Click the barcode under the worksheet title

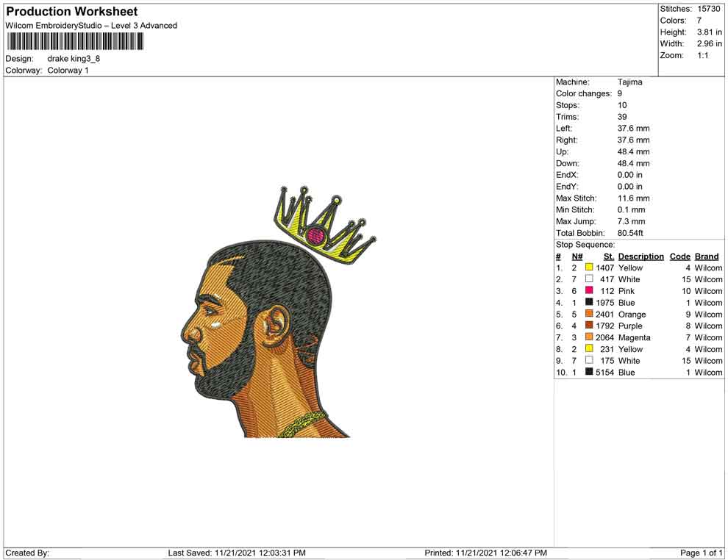click(x=75, y=42)
